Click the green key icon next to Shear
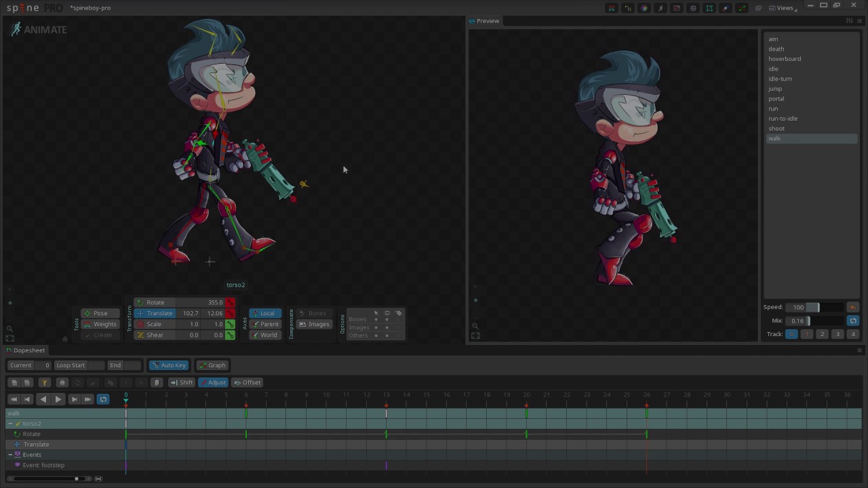The width and height of the screenshot is (868, 488). (x=231, y=335)
